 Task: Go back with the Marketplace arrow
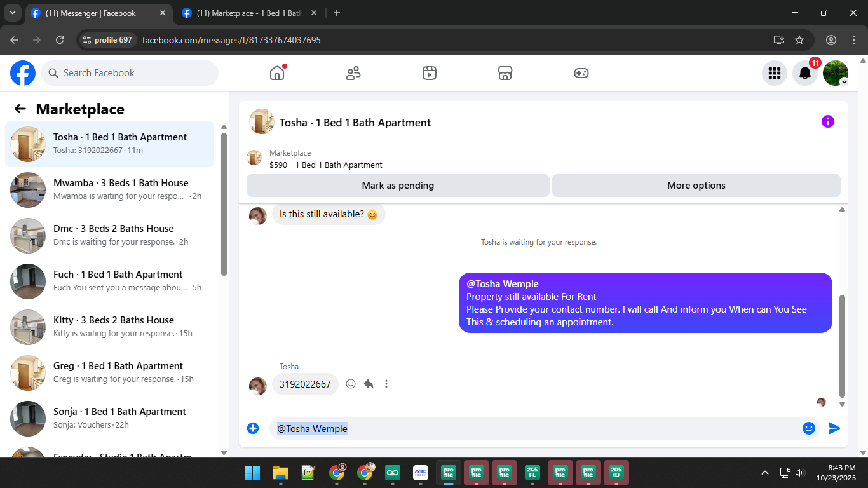point(20,109)
